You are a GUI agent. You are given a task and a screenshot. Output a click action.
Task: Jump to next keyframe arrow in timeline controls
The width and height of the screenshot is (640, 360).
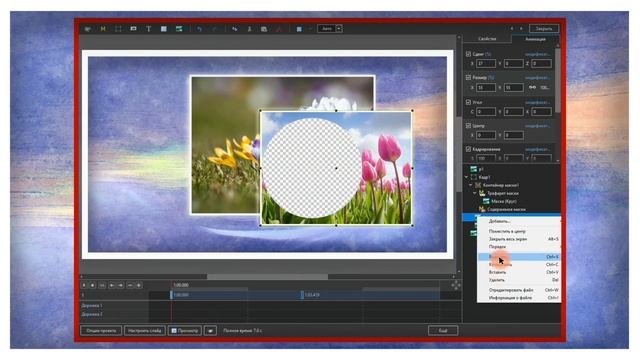click(120, 285)
